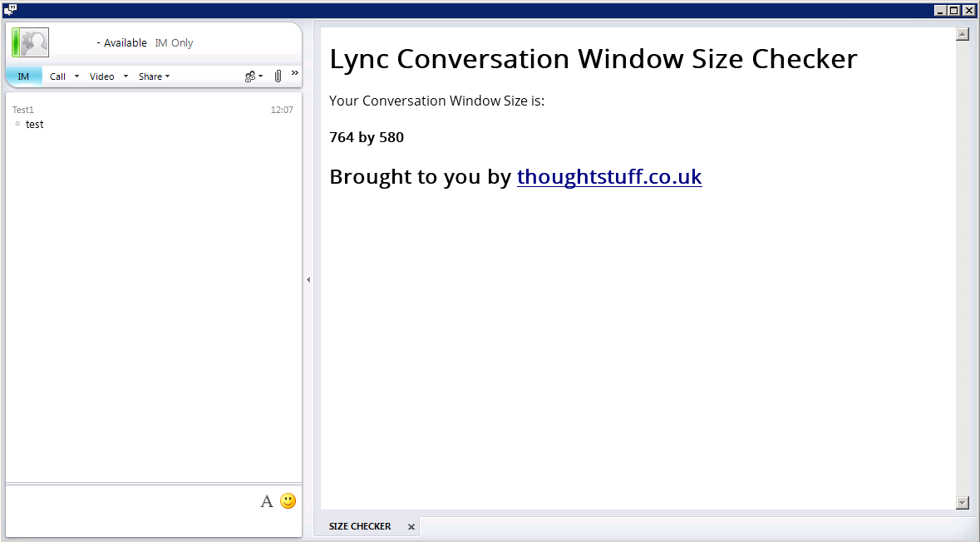Switch to the IM button
Screen dimensions: 980x542
(24, 76)
